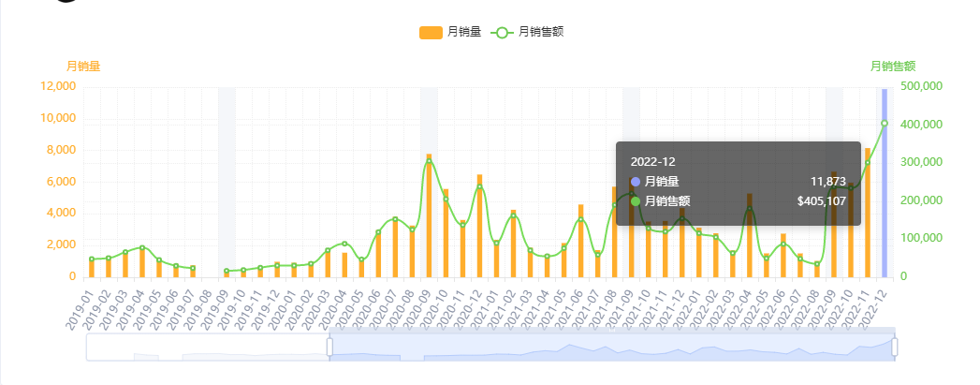Click the green 月销售额 right axis title
Screen dimensions: 980x385
coord(893,66)
